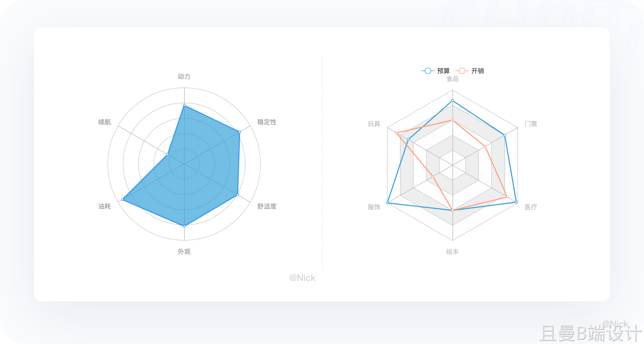
Task: Click the blue 预算 legend circle marker
Action: tap(428, 71)
